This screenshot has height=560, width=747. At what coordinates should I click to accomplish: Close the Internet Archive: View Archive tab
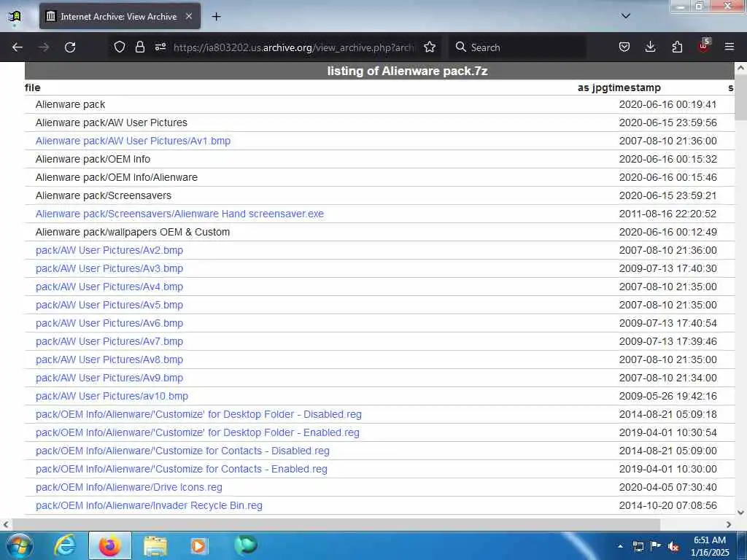pyautogui.click(x=189, y=16)
